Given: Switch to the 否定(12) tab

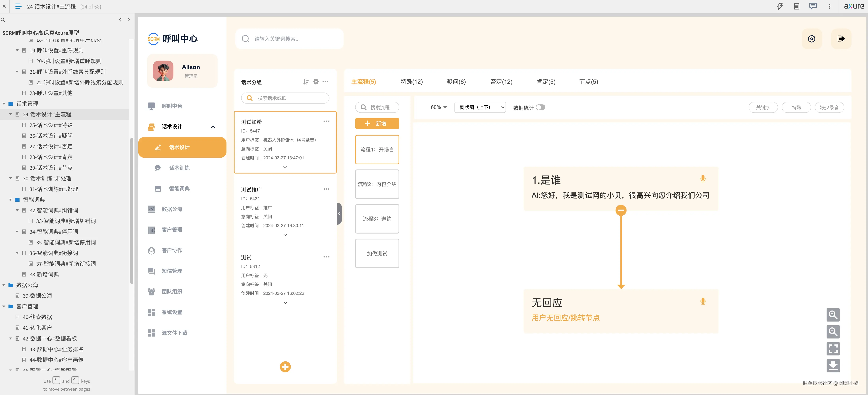Looking at the screenshot, I should 501,82.
